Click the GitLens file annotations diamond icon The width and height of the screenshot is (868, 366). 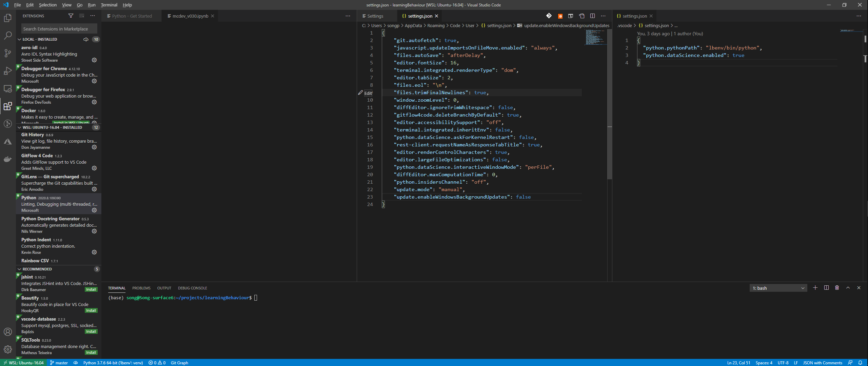pos(548,16)
